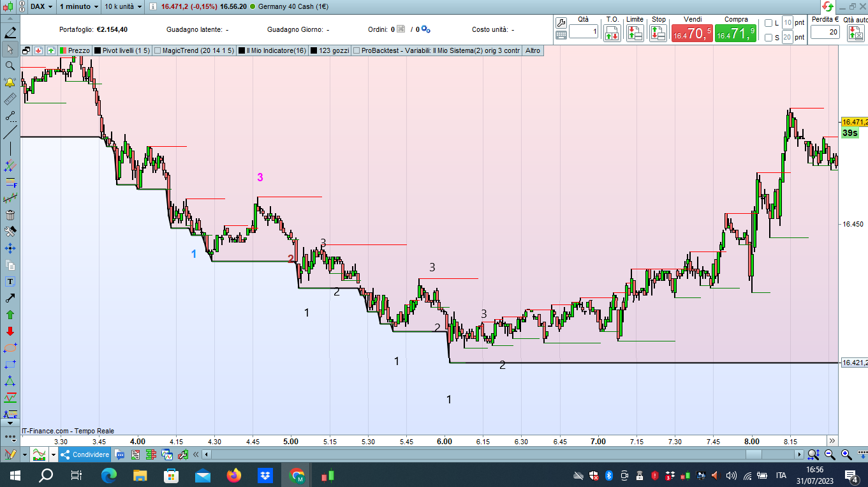This screenshot has height=487, width=868.
Task: Toggle the Prezzo price label
Action: [x=75, y=50]
